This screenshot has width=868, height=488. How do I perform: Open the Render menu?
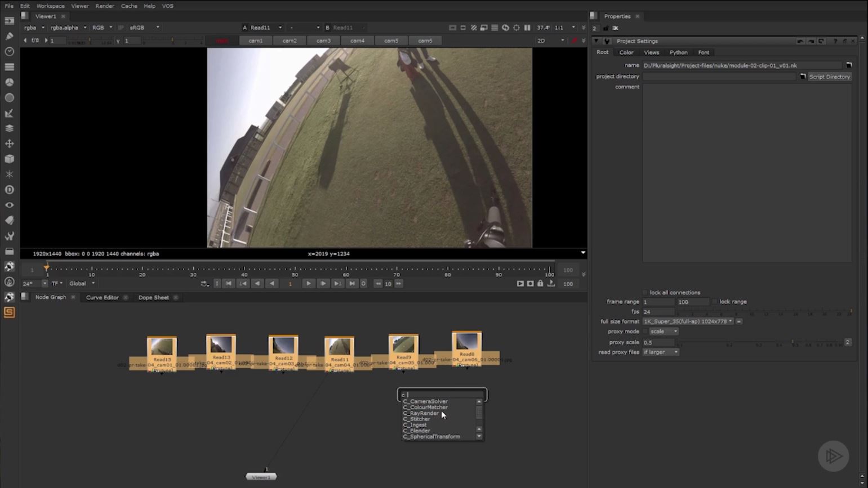[105, 6]
